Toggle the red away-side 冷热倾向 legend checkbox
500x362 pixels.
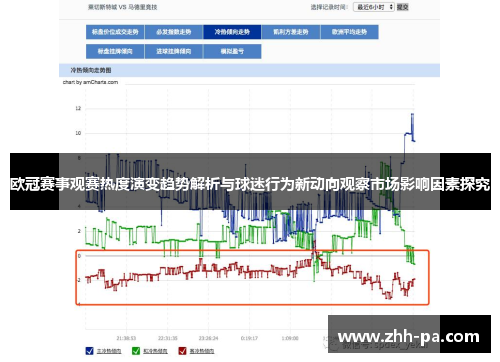pyautogui.click(x=182, y=351)
